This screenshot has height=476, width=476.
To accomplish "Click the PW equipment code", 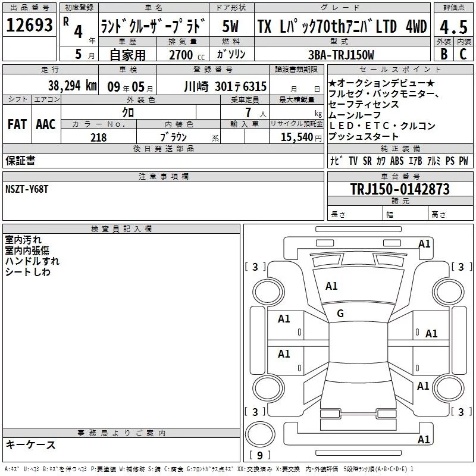I will tap(464, 161).
